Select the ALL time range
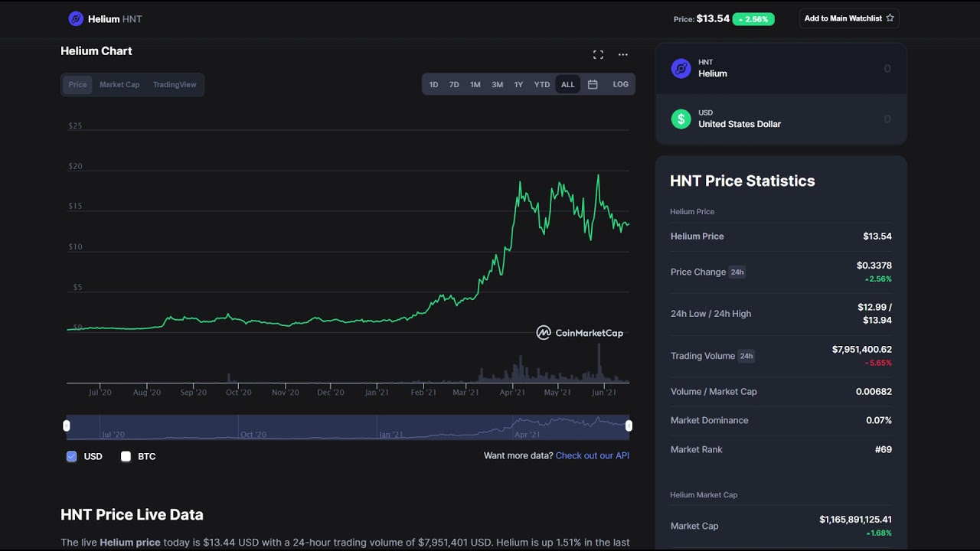 [567, 84]
